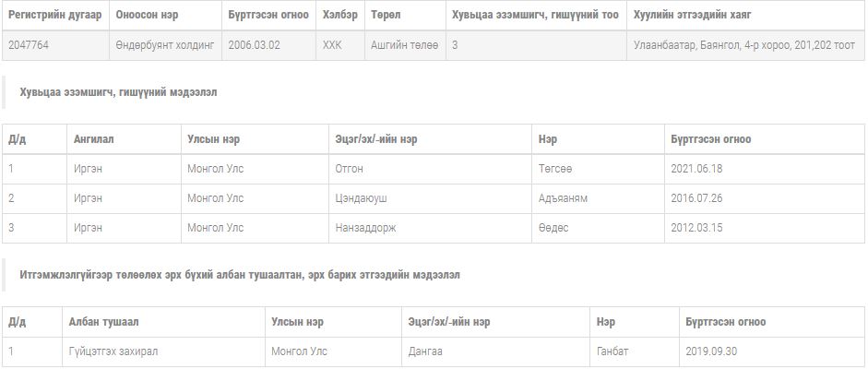Select shareholder name Өөдөс
This screenshot has width=868, height=369.
point(553,228)
